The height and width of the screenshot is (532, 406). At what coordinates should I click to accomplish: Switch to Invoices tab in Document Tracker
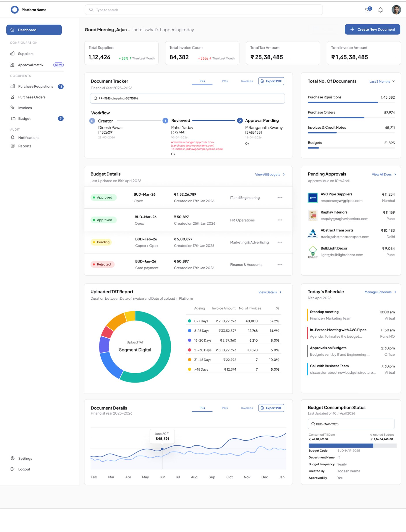click(x=247, y=81)
